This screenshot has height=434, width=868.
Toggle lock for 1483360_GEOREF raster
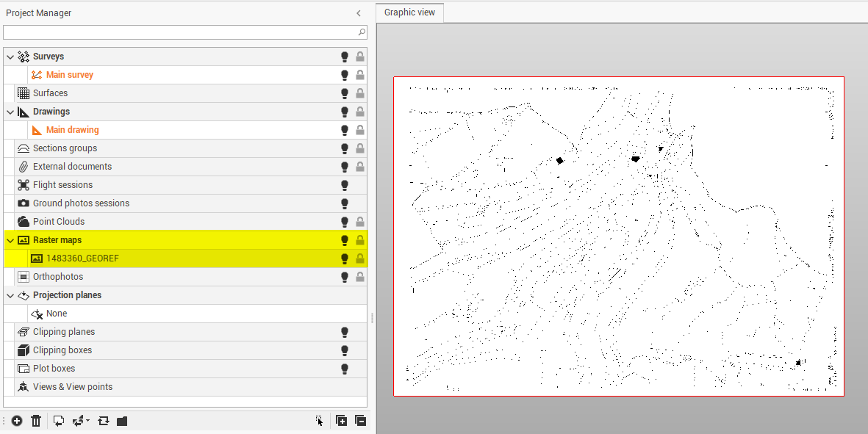360,258
